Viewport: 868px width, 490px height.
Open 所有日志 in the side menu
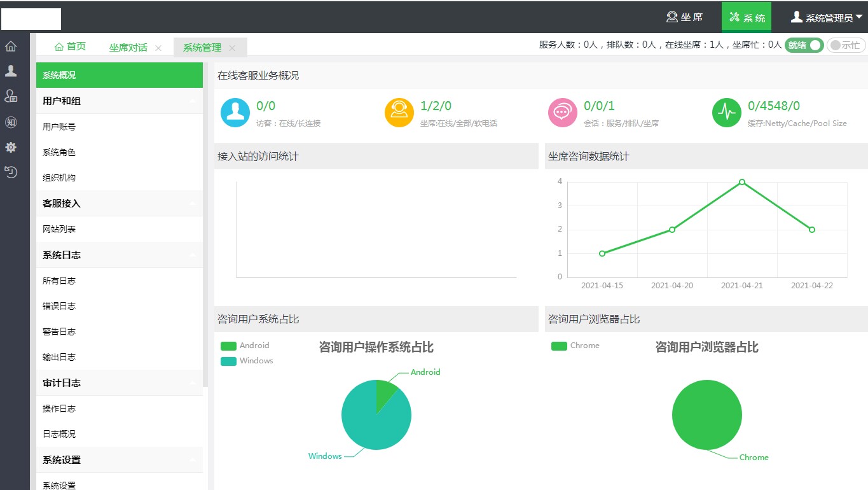(x=120, y=281)
